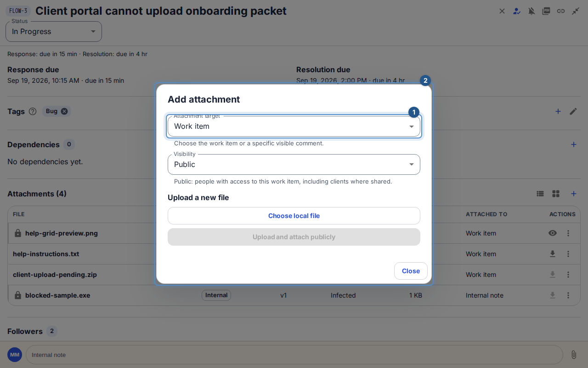The image size is (588, 368).
Task: Click the pencil edit icon for Tags
Action: (573, 111)
